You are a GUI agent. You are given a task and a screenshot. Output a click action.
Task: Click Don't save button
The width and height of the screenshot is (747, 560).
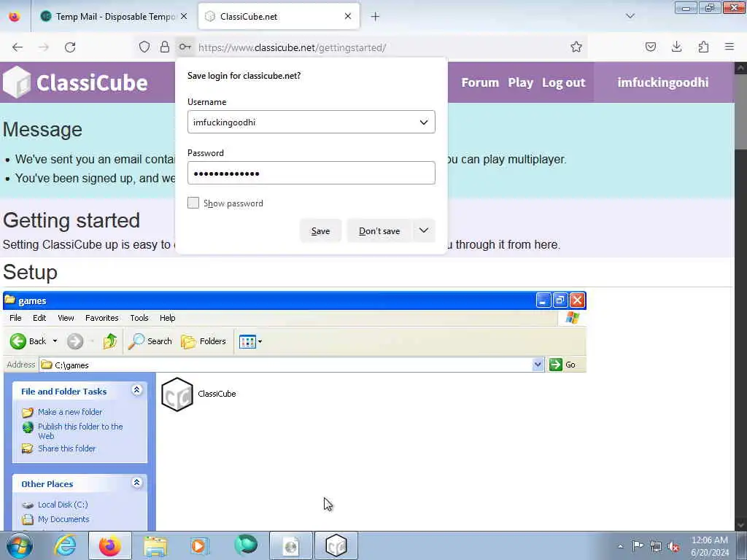click(x=379, y=231)
